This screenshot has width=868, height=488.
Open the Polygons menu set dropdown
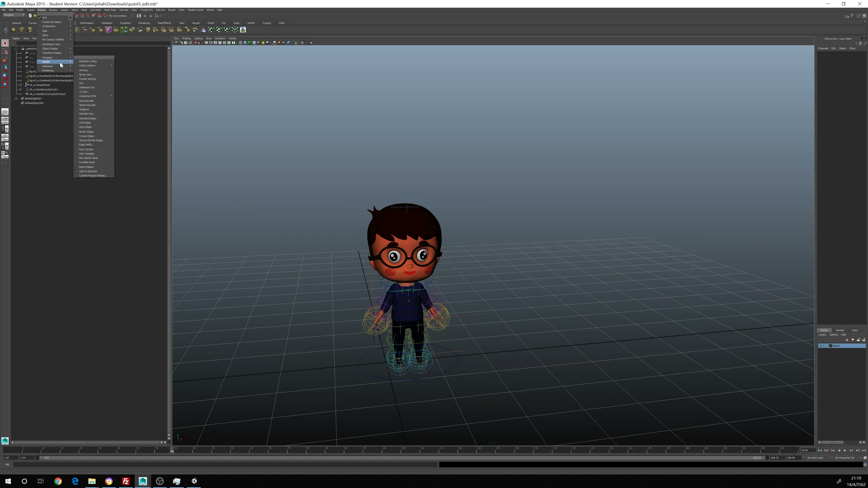14,15
